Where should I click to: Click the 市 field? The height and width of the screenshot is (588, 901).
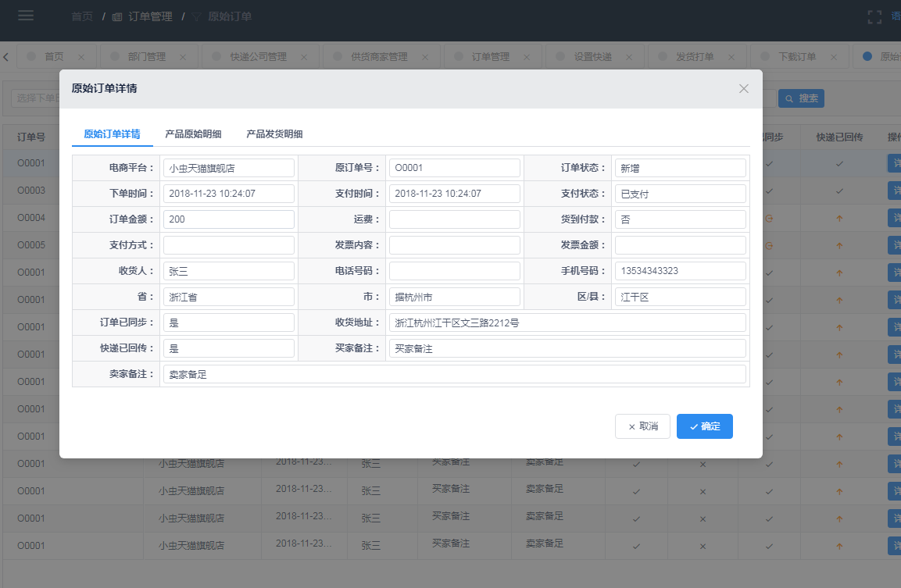point(455,297)
